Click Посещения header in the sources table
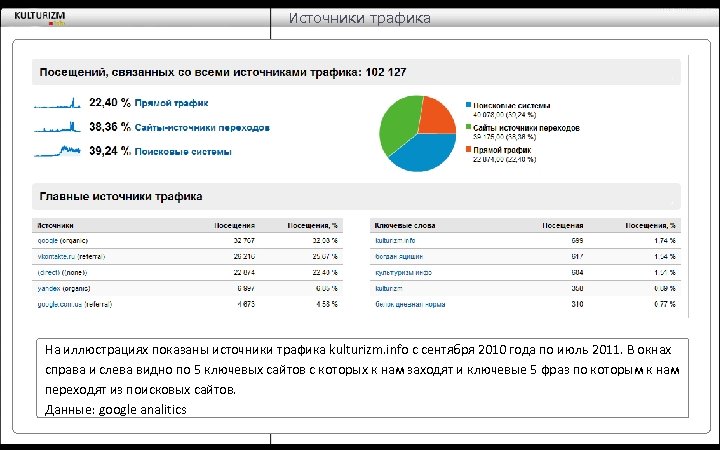This screenshot has height=450, width=720. [234, 225]
